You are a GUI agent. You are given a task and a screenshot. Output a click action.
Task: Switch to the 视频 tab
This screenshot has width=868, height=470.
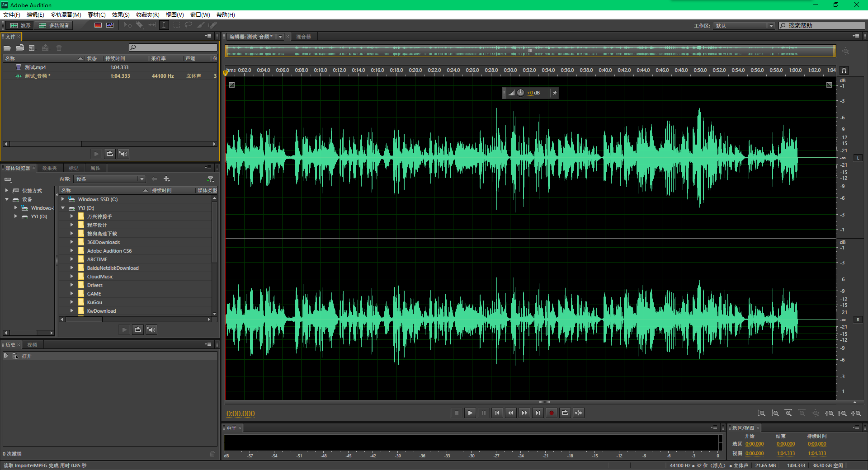[x=32, y=345]
